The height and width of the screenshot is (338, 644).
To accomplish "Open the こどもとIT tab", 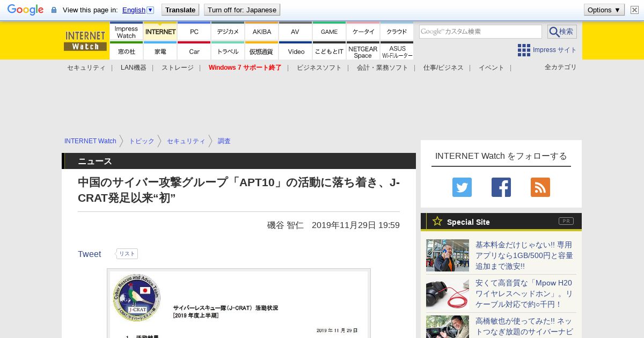I will coord(329,51).
